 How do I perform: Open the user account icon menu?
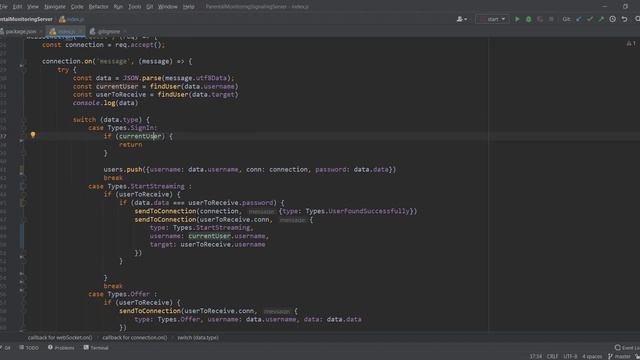click(x=462, y=19)
